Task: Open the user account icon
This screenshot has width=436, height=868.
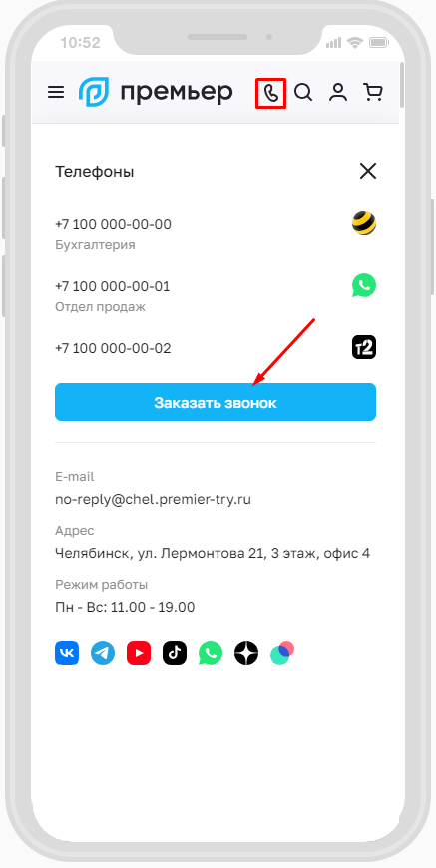Action: (x=338, y=92)
